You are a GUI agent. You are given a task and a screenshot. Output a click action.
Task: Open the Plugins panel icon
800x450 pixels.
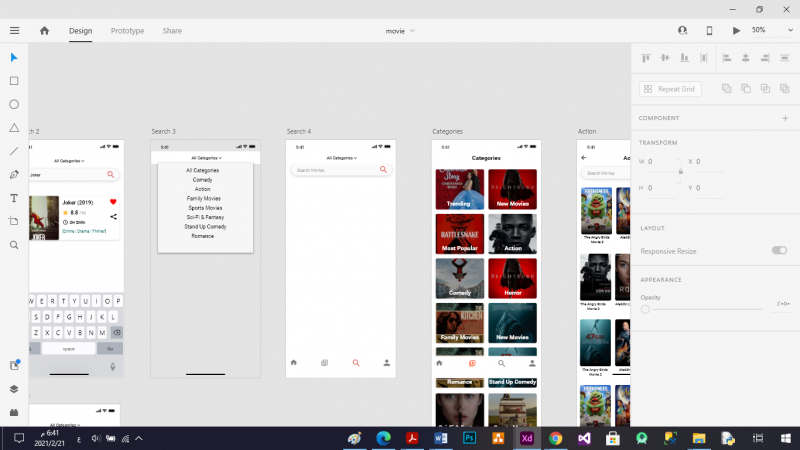click(x=14, y=412)
